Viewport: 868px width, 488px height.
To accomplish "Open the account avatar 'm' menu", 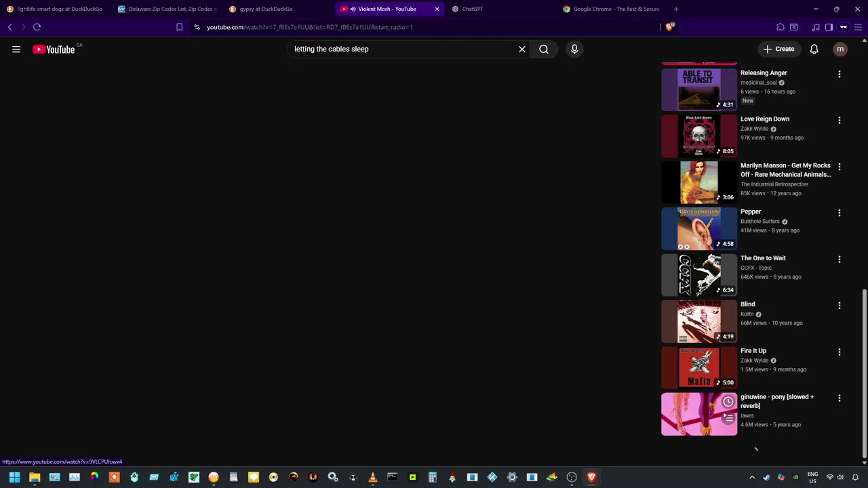I will tap(840, 49).
